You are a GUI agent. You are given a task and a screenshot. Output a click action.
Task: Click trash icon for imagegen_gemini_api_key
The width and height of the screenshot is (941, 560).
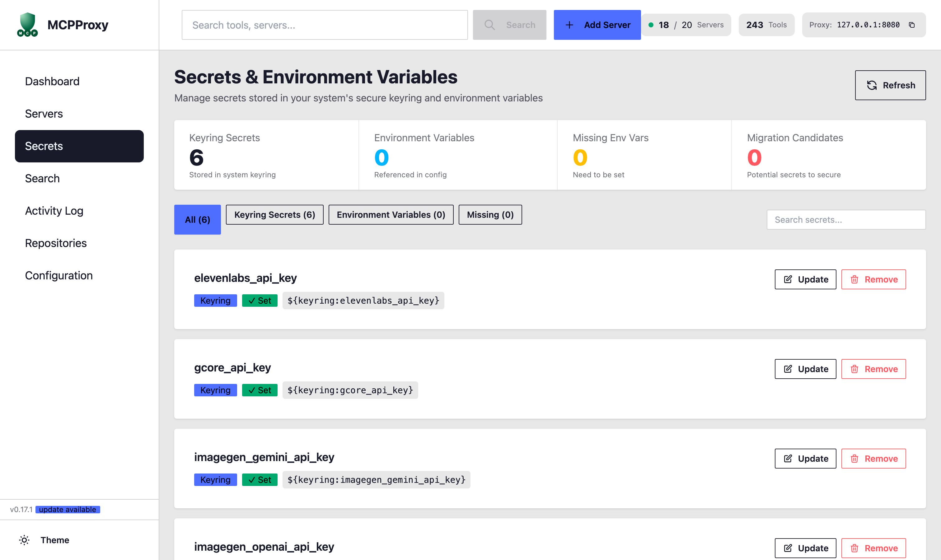coord(854,459)
